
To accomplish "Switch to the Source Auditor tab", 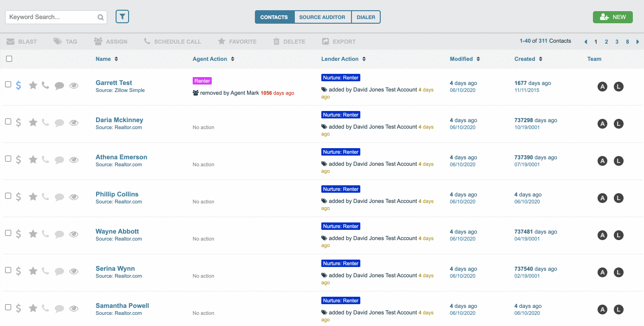I will [322, 17].
